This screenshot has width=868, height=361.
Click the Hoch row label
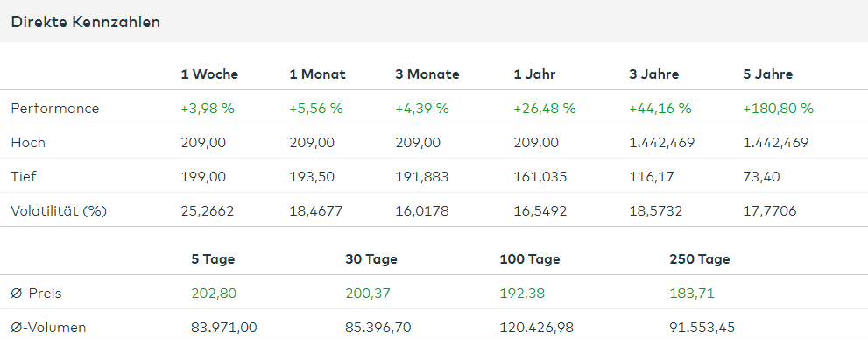tap(28, 143)
